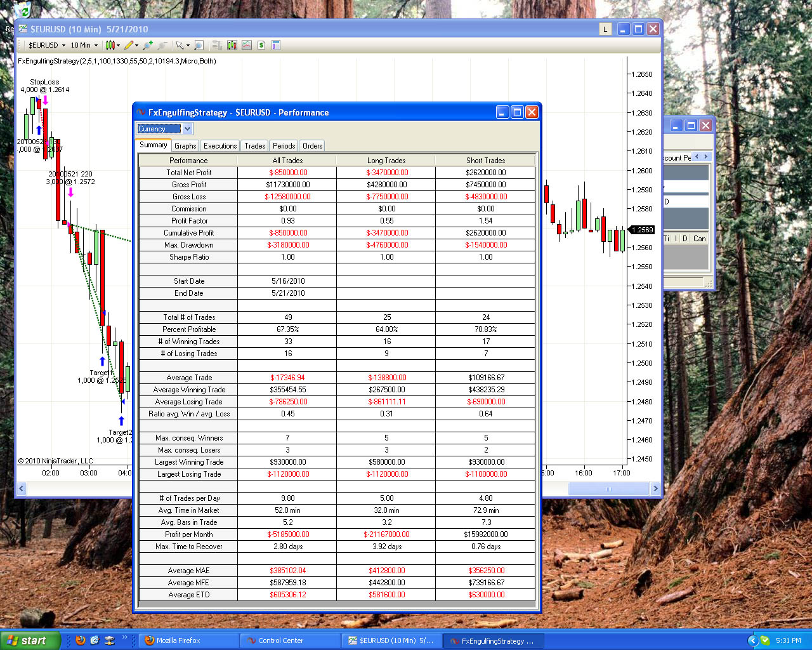Click the Short Trades Gross Profit value
This screenshot has height=650, width=812.
pos(486,185)
